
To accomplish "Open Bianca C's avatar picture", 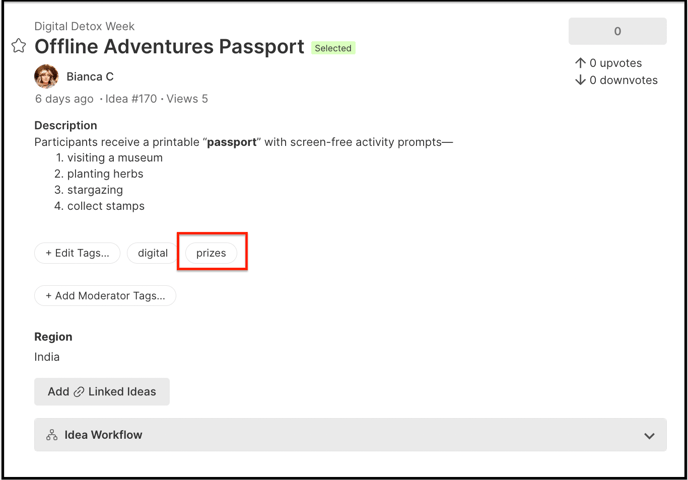I will pyautogui.click(x=47, y=76).
